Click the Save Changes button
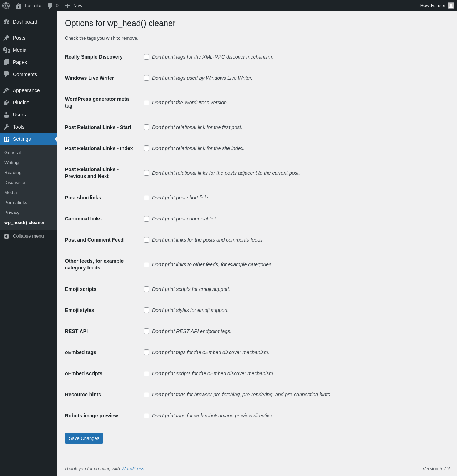Viewport: 457px width, 476px height. click(84, 438)
